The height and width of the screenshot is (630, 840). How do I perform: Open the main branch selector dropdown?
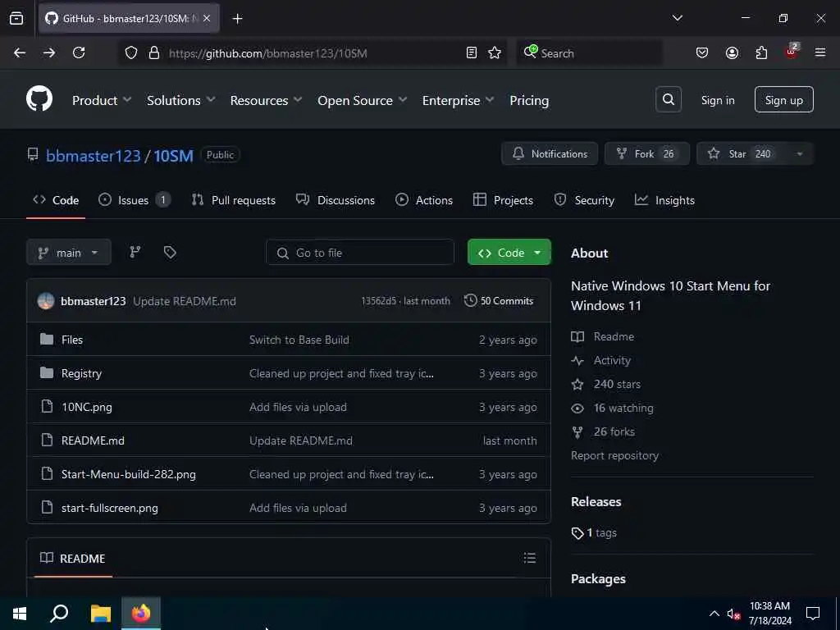69,253
